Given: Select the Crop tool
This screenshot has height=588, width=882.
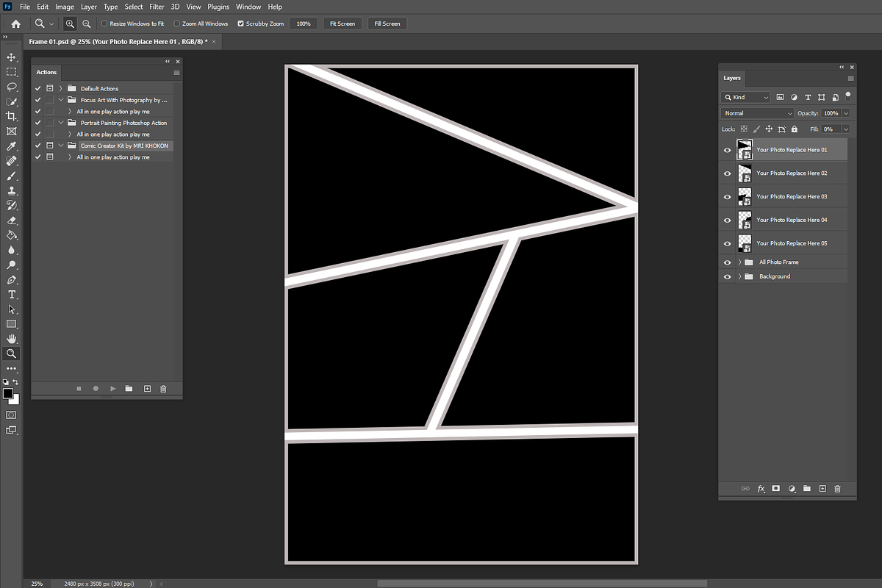Looking at the screenshot, I should pos(11,116).
